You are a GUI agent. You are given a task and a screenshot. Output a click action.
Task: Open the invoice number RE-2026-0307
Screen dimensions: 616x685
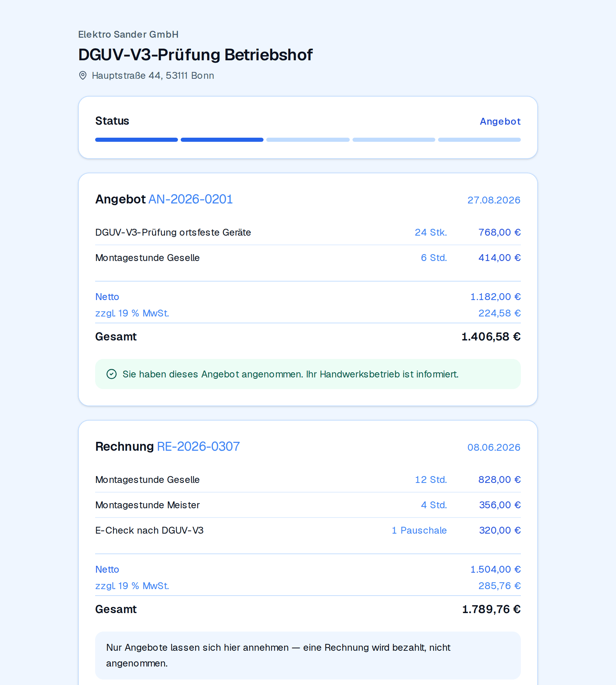198,446
